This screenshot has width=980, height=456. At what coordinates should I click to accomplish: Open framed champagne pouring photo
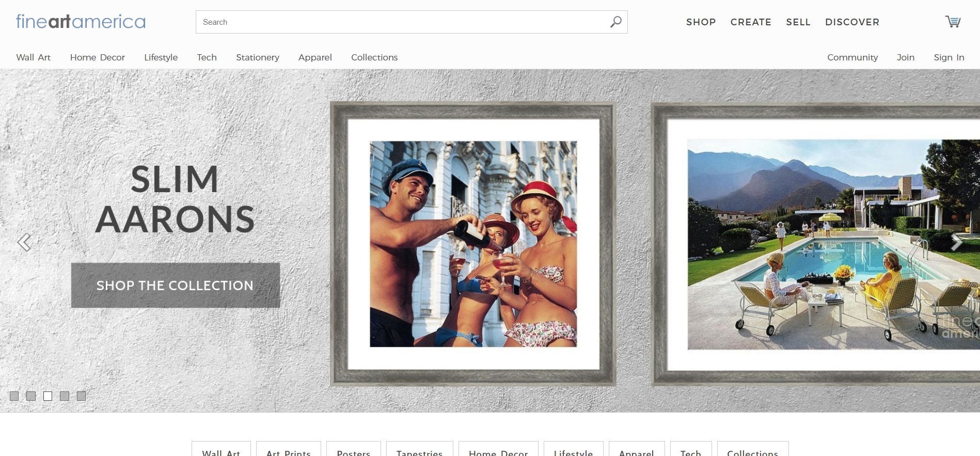coord(473,244)
